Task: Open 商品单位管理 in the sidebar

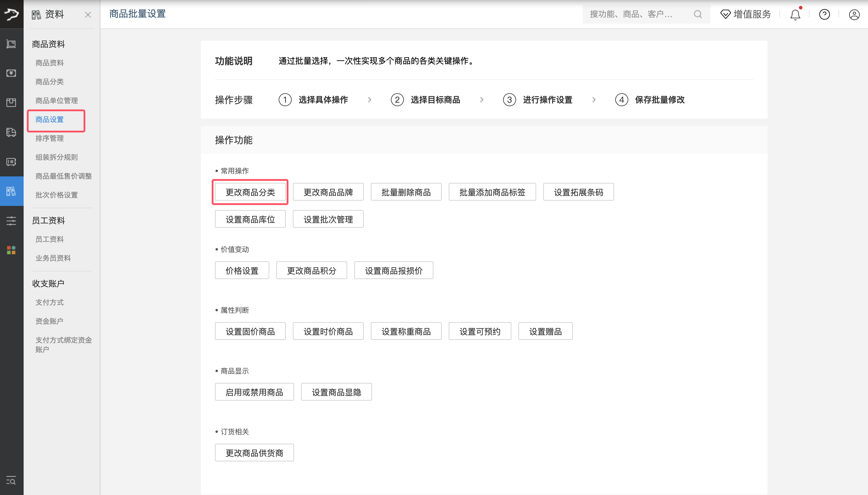Action: pyautogui.click(x=57, y=101)
